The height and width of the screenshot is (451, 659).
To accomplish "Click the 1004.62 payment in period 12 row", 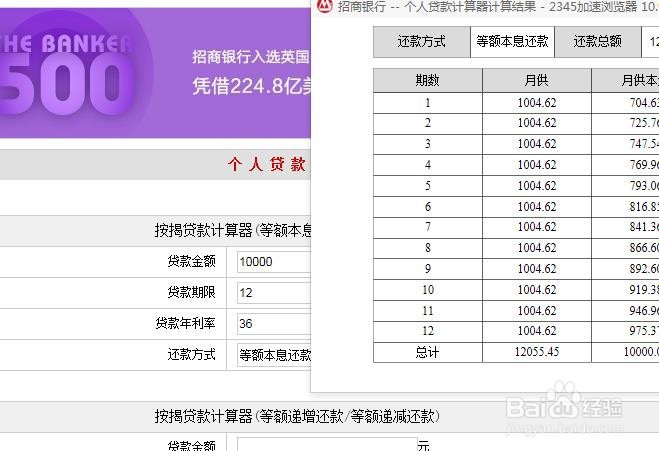I will (x=537, y=331).
